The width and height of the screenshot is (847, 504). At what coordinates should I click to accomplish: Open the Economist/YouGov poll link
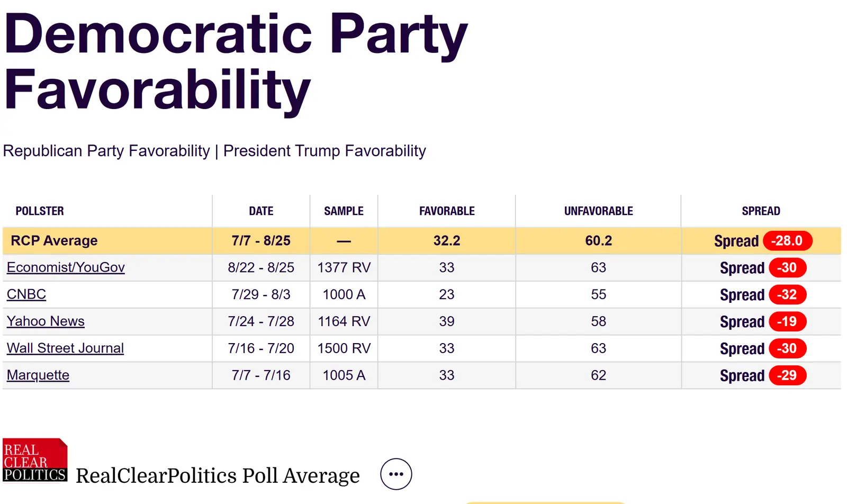(x=66, y=267)
